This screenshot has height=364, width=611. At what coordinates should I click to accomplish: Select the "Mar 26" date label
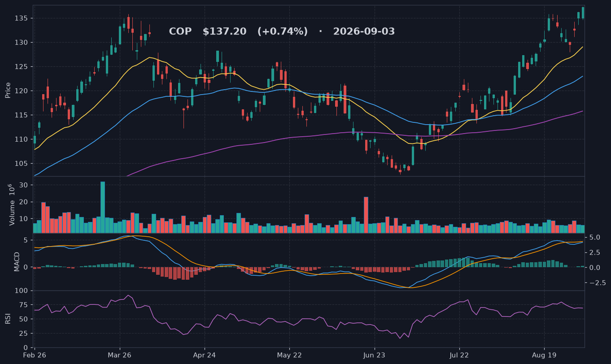[120, 356]
